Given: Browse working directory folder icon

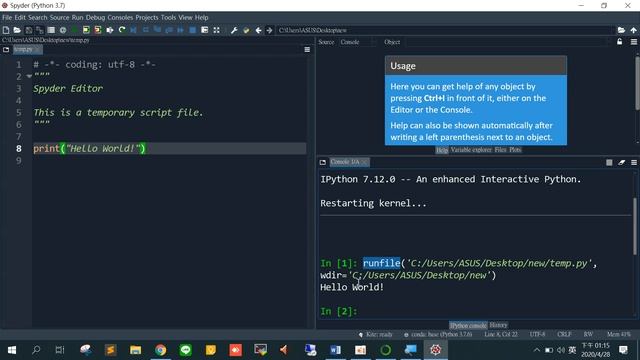Looking at the screenshot, I should (x=621, y=30).
